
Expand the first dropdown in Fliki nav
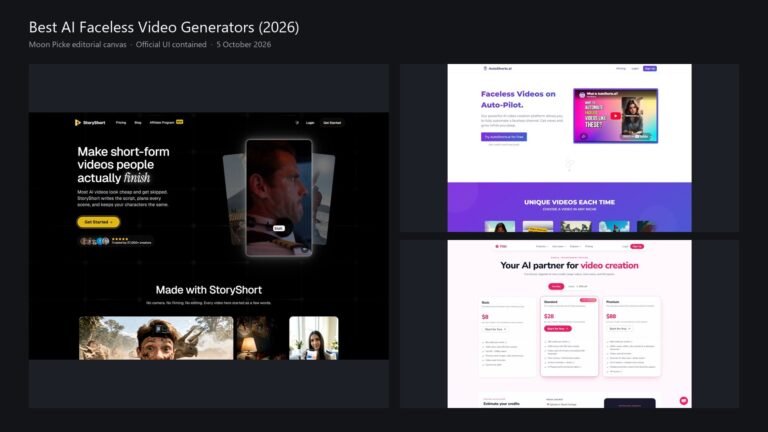click(x=541, y=246)
